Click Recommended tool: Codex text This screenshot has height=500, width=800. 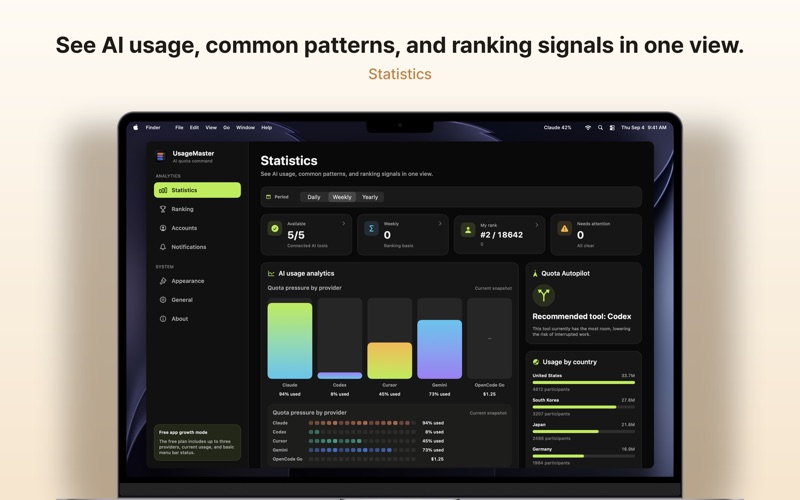pyautogui.click(x=582, y=316)
